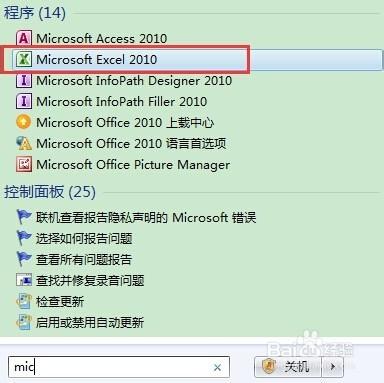Expand shutdown options arrow beside 关机
The height and width of the screenshot is (383, 384).
pos(332,367)
